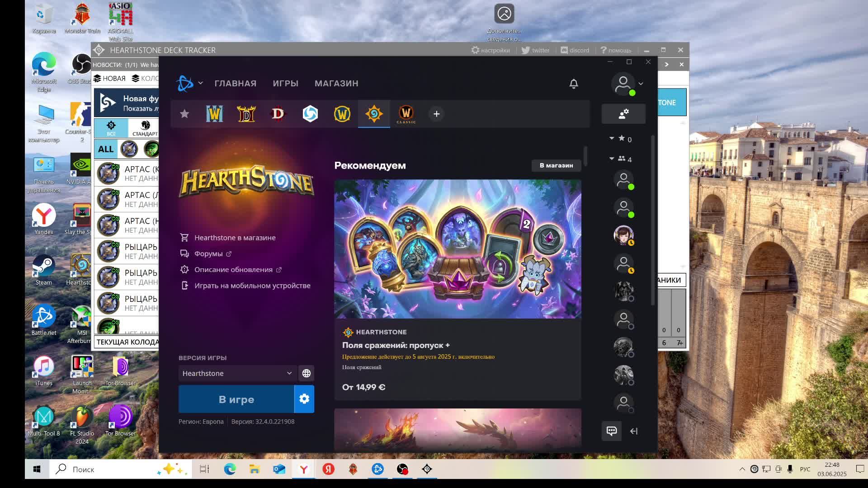Select the Heroes of the Storm icon
This screenshot has width=868, height=488.
(310, 114)
